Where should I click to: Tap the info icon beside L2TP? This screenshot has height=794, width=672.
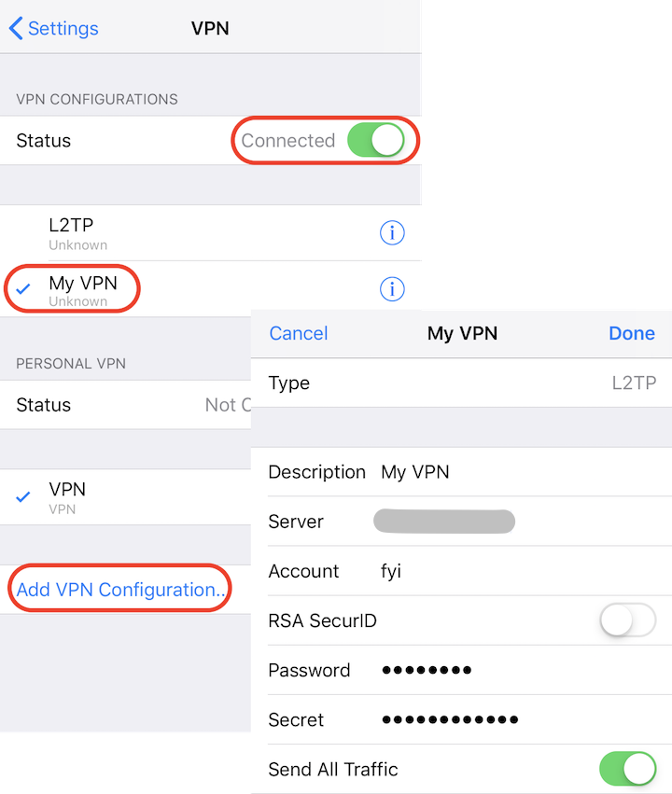point(392,233)
